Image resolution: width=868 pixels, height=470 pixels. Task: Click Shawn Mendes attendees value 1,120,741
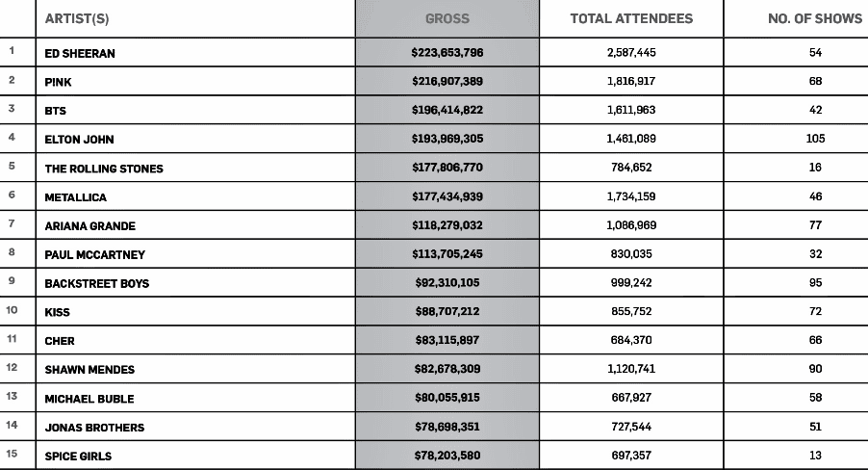(631, 369)
